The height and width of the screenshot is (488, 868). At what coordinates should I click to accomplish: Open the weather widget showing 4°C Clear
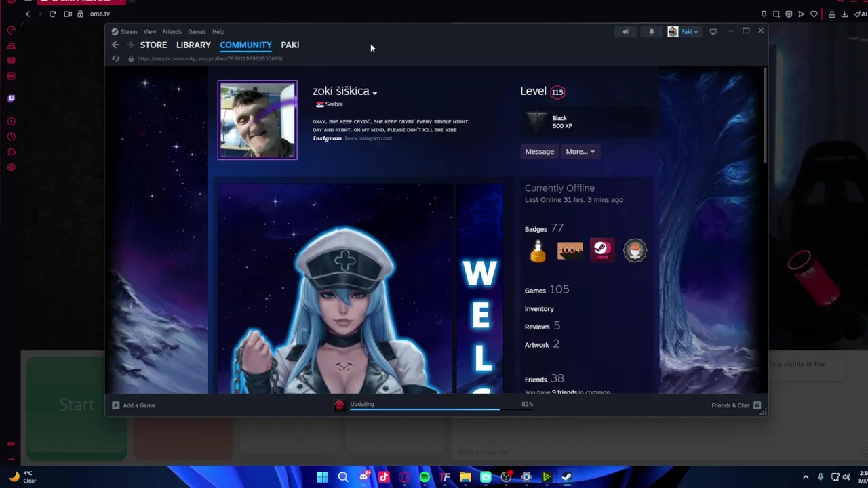22,477
